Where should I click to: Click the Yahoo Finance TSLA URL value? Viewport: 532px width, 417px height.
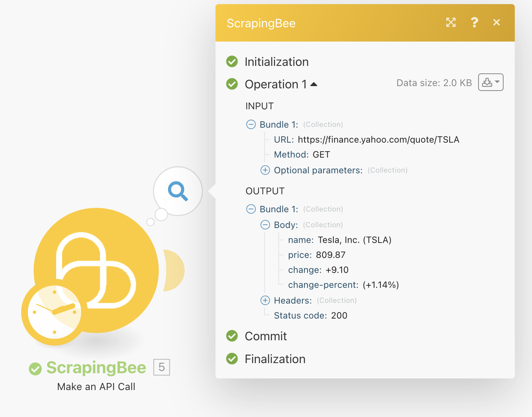[x=378, y=140]
